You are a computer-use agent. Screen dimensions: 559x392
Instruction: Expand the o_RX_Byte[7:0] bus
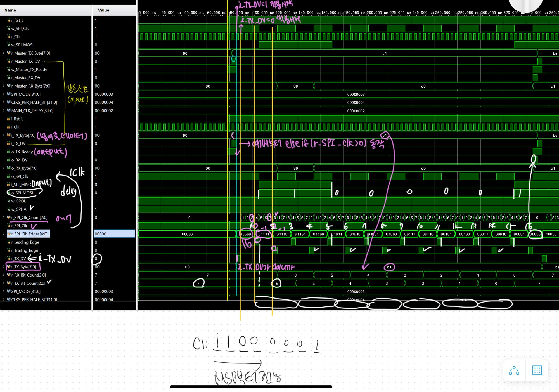[3, 168]
